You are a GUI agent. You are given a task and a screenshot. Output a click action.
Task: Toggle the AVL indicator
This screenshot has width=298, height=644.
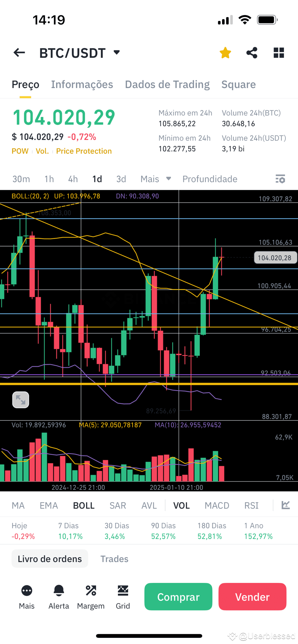click(x=149, y=506)
